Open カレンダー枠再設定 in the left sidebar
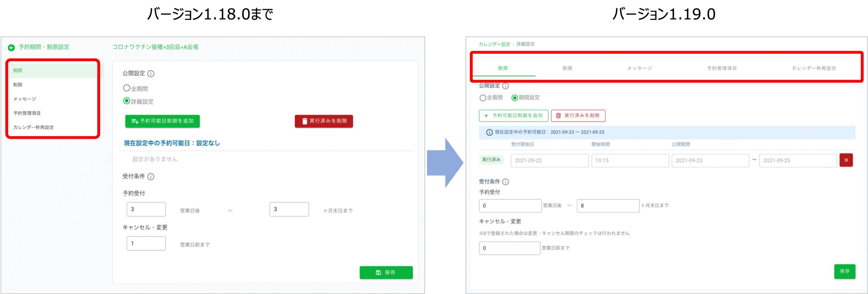Image resolution: width=868 pixels, height=294 pixels. 33,127
